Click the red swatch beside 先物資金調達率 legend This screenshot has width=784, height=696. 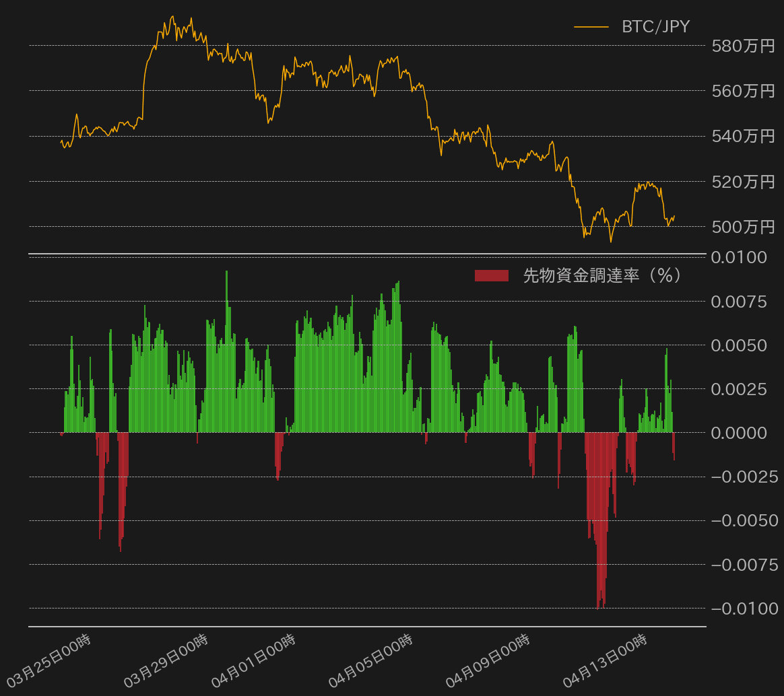click(492, 275)
